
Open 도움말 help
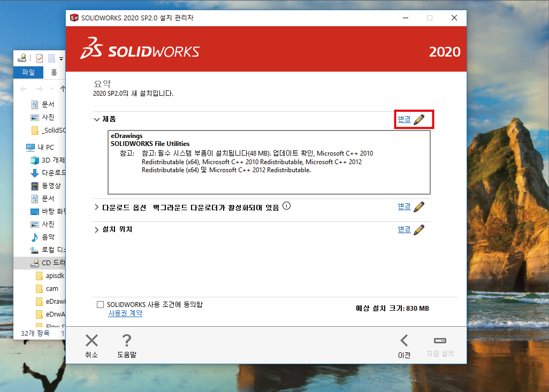(127, 346)
